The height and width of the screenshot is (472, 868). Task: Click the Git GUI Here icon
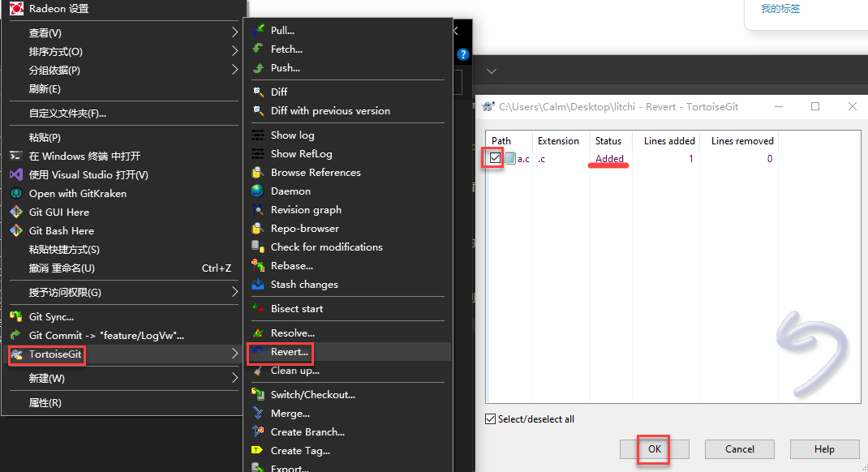(x=16, y=212)
